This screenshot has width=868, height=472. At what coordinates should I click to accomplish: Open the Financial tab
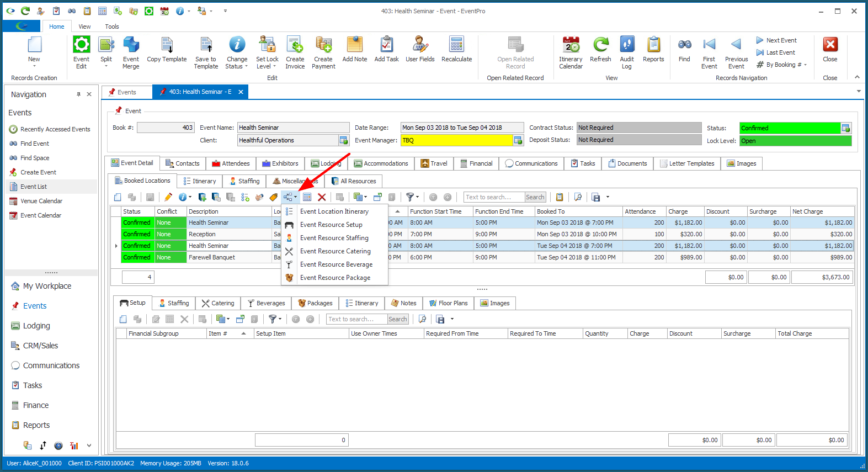pos(476,163)
